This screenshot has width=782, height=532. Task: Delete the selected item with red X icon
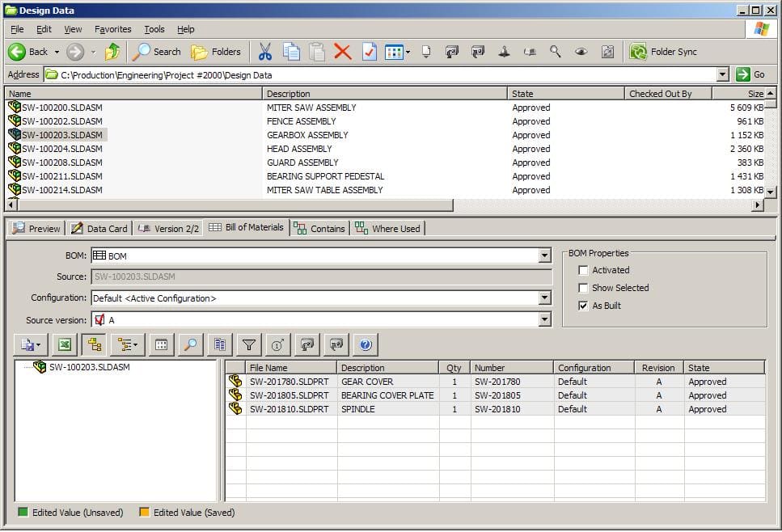(342, 51)
